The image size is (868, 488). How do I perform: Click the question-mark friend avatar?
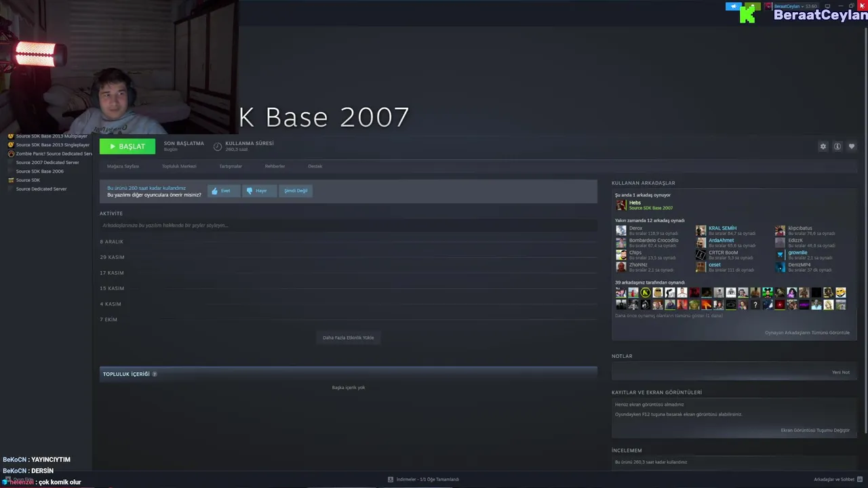(x=755, y=305)
